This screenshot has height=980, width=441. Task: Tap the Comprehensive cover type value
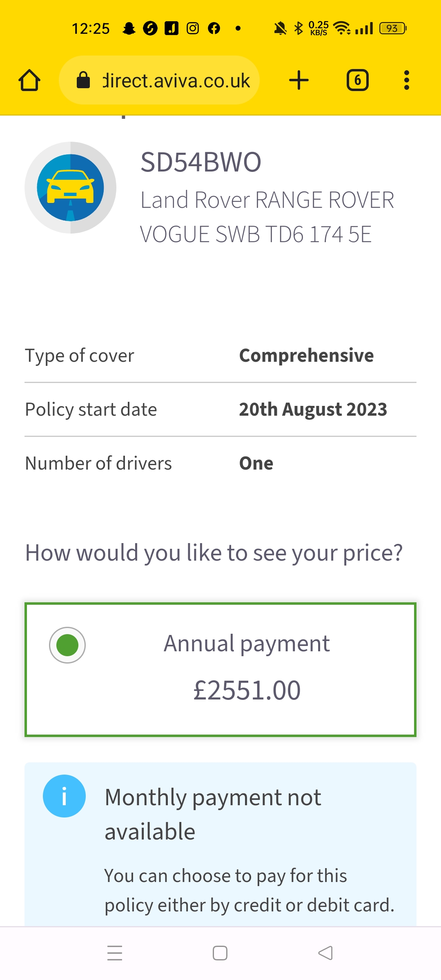point(306,355)
